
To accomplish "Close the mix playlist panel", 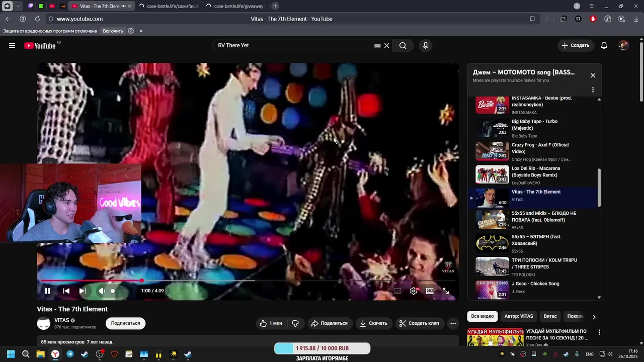I will 593,75.
